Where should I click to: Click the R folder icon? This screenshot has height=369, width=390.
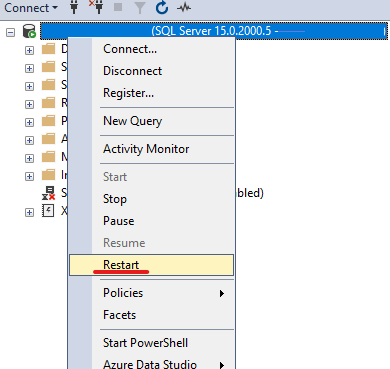pyautogui.click(x=49, y=103)
